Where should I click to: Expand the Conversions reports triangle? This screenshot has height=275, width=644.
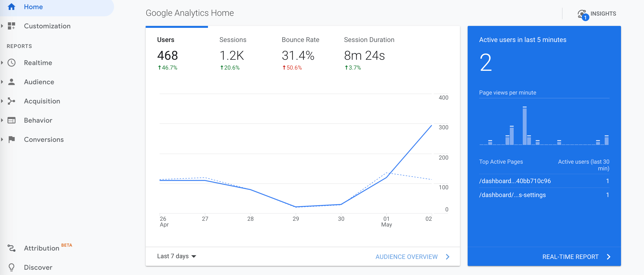tap(2, 139)
